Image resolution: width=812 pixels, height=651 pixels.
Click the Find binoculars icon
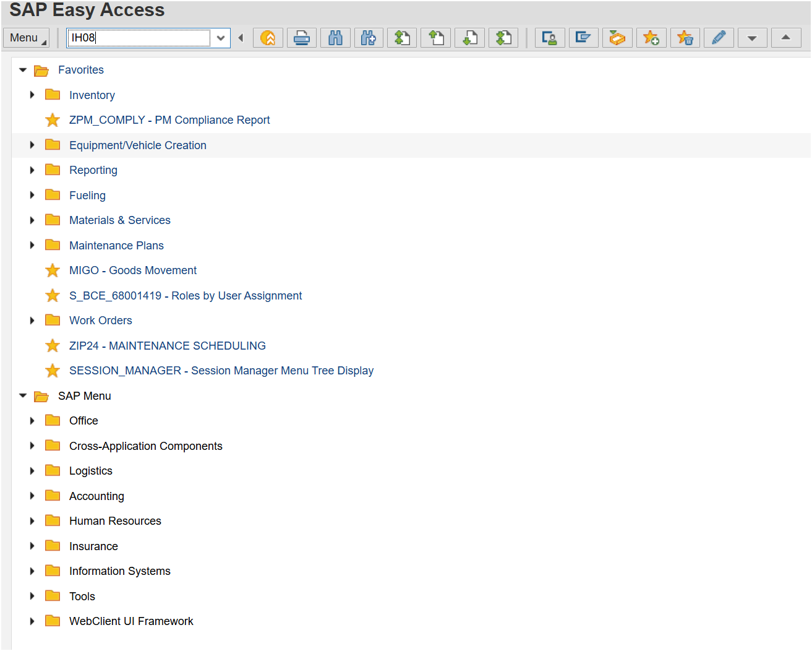pyautogui.click(x=335, y=38)
